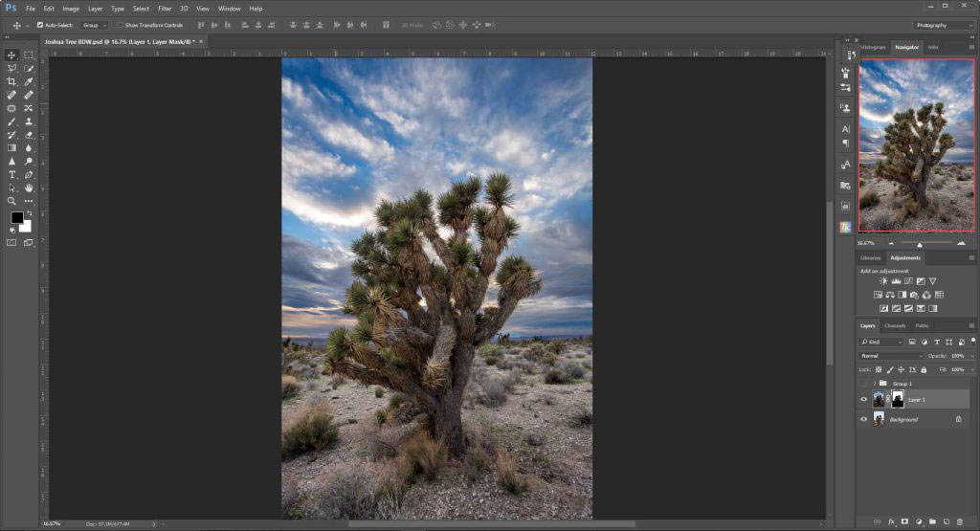Expand the Group 1 layer folder
This screenshot has height=531, width=980.
tap(874, 383)
